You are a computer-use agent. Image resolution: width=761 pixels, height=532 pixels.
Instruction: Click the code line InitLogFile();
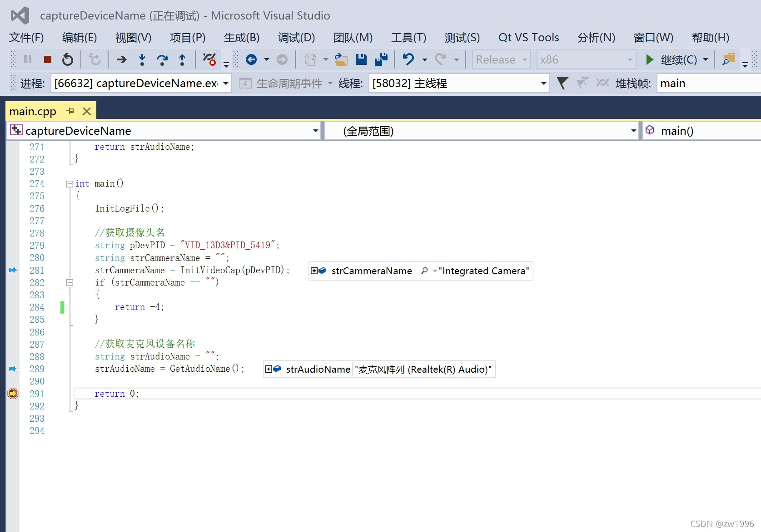(x=129, y=208)
